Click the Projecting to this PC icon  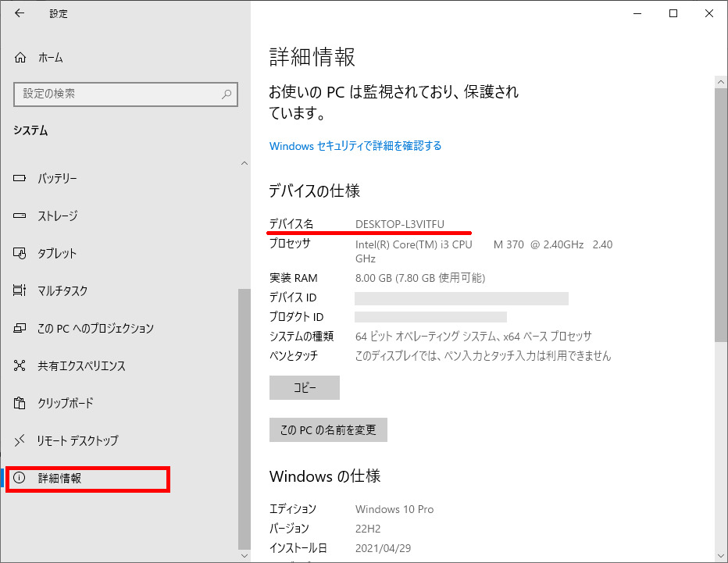pos(20,329)
